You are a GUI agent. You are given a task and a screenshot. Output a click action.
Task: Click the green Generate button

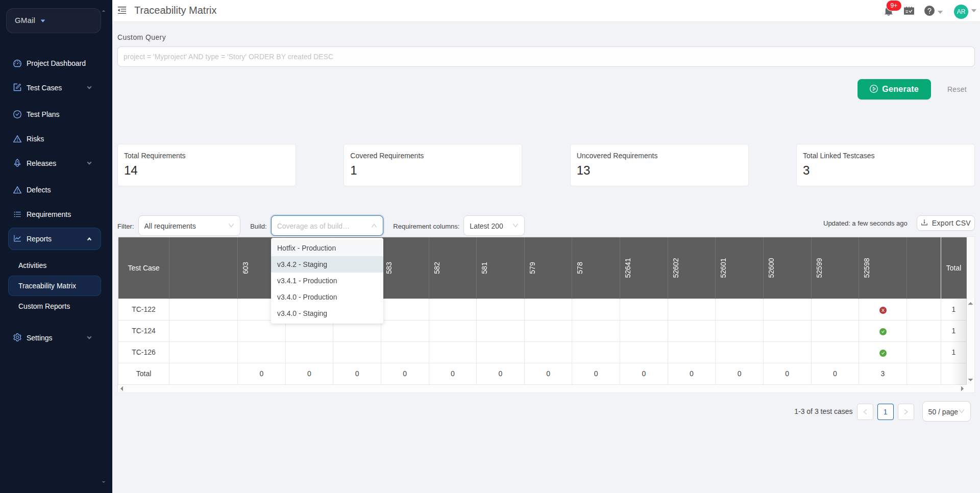point(894,89)
